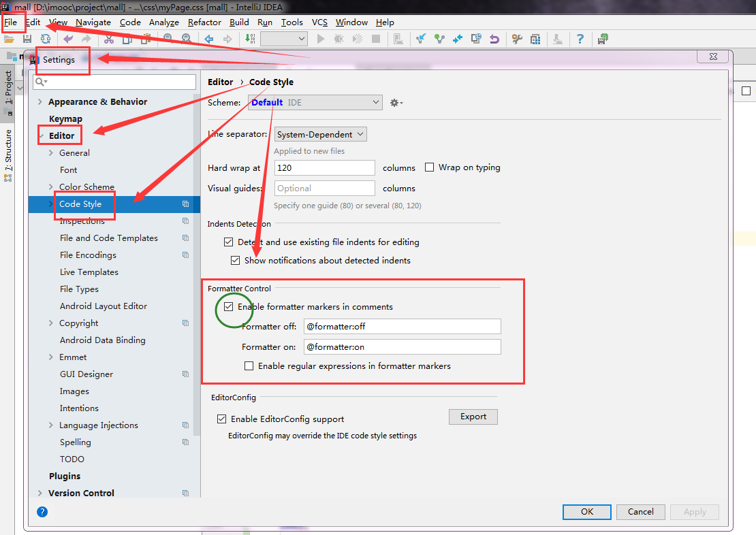Click the Replace toolbar icon
756x535 pixels.
pos(186,39)
